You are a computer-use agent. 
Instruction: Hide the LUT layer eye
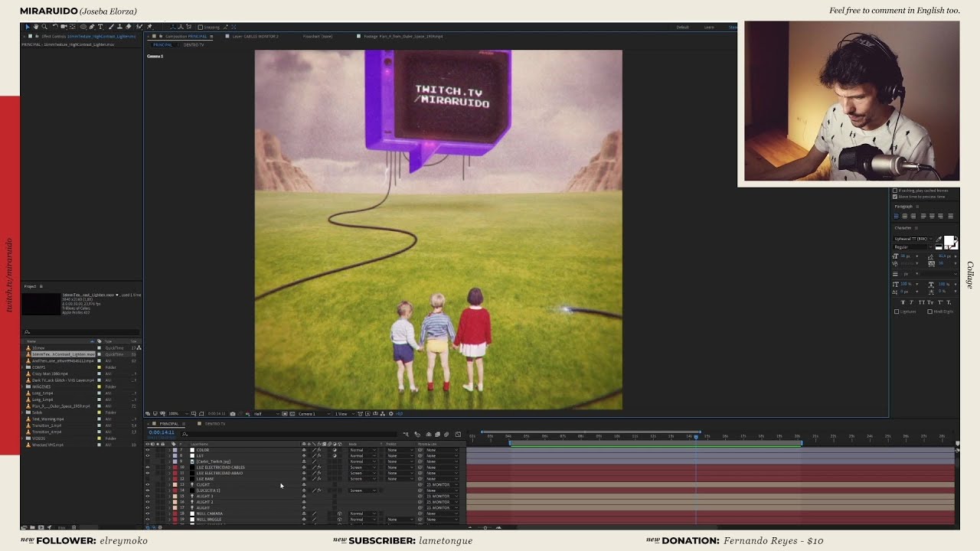(148, 455)
